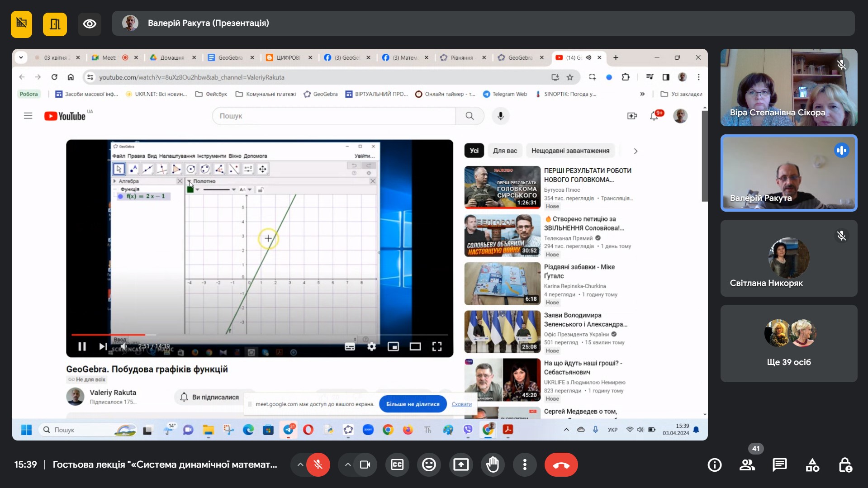This screenshot has width=868, height=488.
Task: Toggle YouTube subtitles button in player
Action: (x=350, y=346)
